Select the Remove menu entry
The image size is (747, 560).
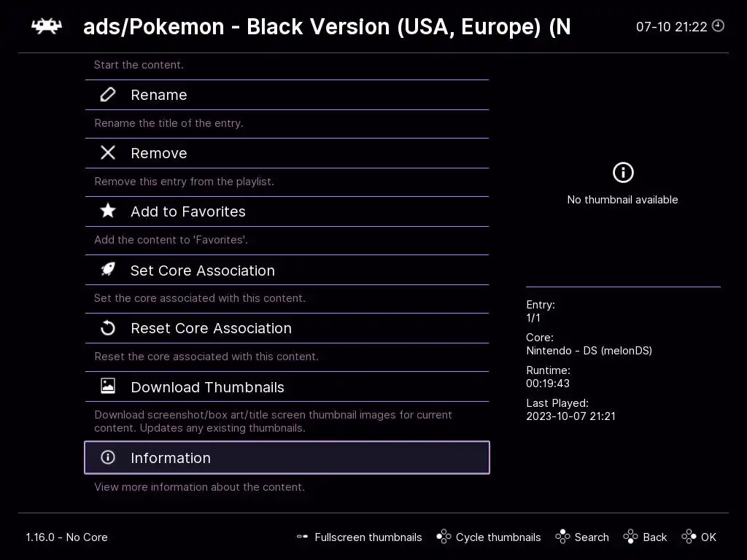[x=287, y=153]
